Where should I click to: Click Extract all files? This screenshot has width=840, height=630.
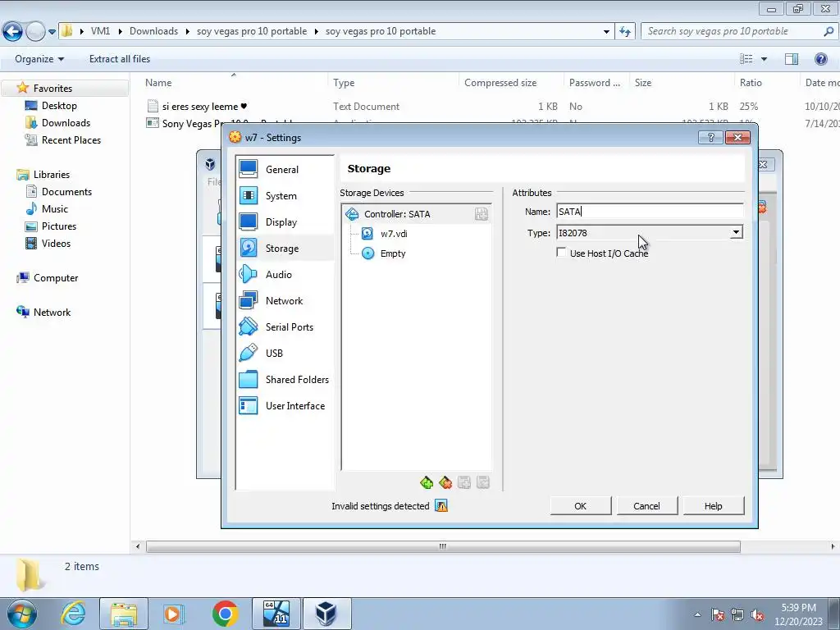pos(120,59)
